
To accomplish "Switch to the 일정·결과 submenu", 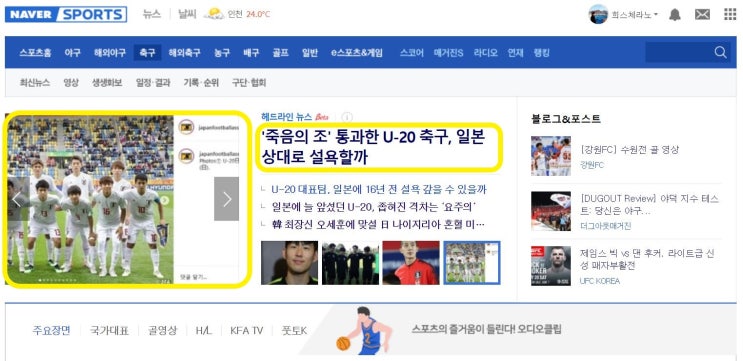I will click(153, 82).
